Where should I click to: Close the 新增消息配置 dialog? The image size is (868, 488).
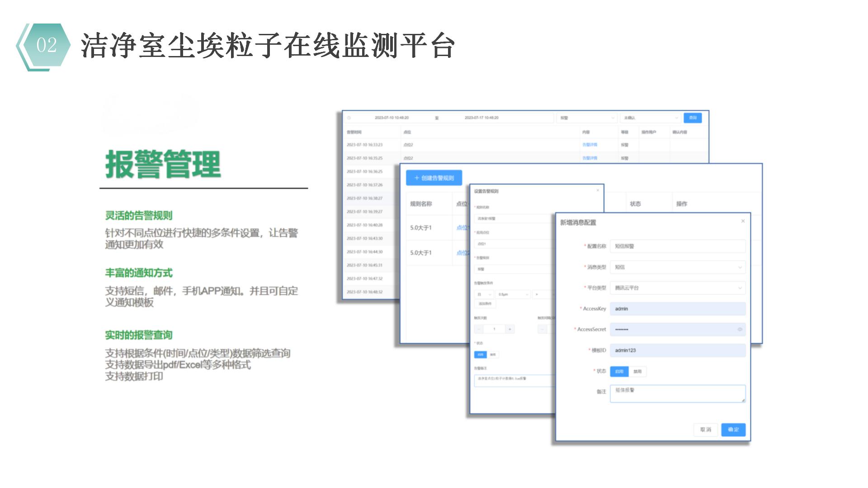(743, 221)
